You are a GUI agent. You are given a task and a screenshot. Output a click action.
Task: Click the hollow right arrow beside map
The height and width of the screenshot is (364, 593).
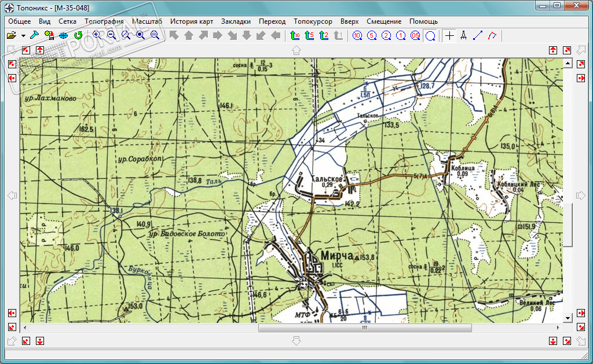pos(581,196)
